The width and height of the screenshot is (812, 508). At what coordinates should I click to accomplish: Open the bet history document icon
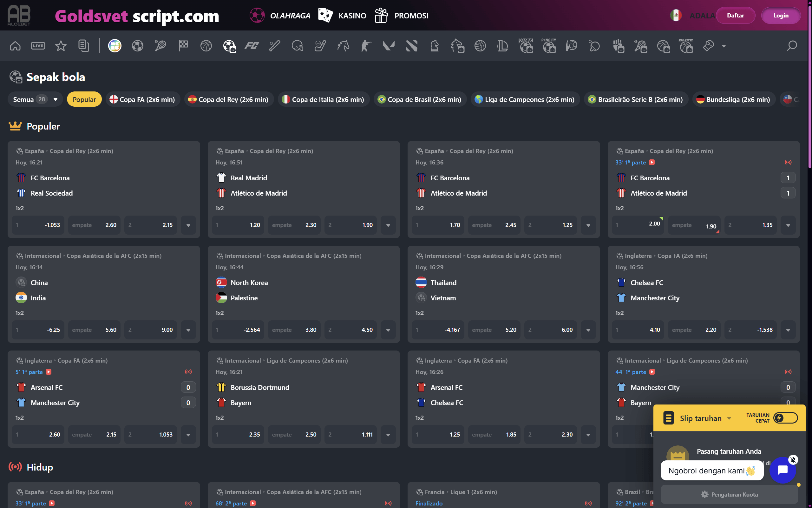83,46
